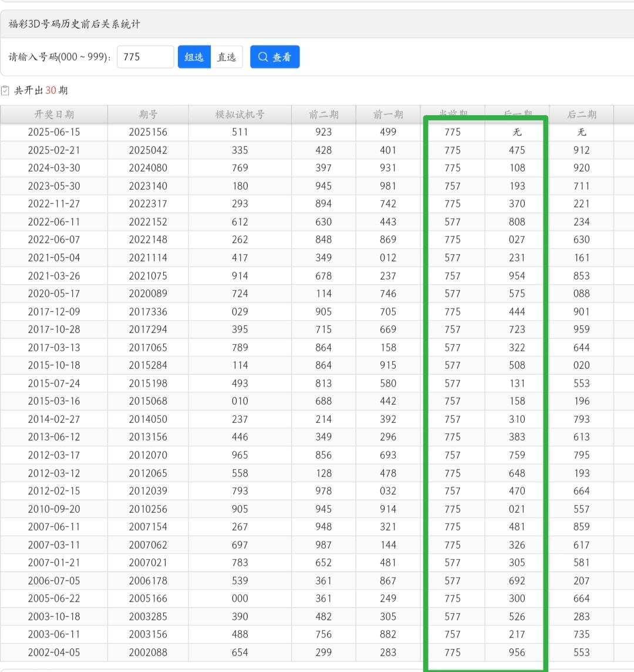Select the 模拟试机号 column header

[240, 115]
